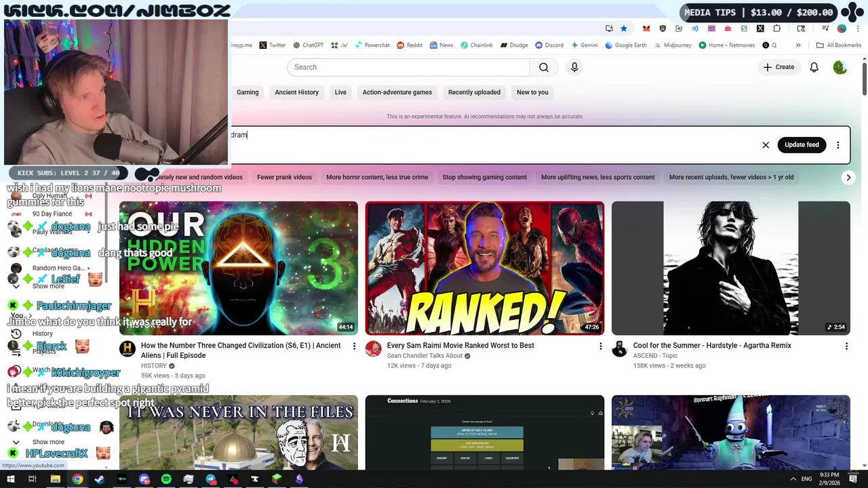Open the RANKED Sam Raimi thumbnail
This screenshot has width=868, height=488.
(485, 268)
